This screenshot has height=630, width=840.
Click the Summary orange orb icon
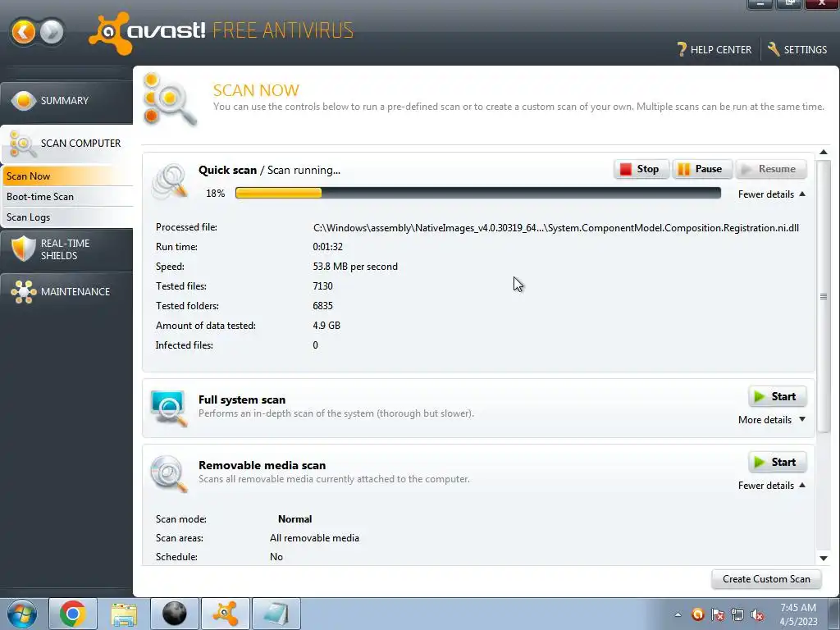click(x=24, y=101)
